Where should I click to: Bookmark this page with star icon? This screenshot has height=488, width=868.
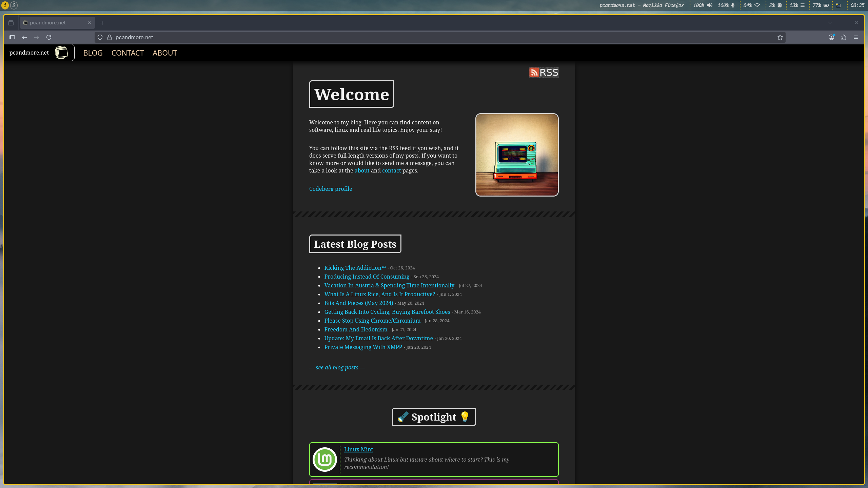click(780, 37)
